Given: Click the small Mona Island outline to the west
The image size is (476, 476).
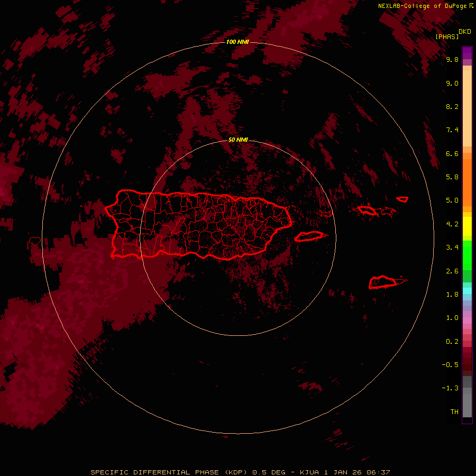Looking at the screenshot, I should (x=34, y=241).
